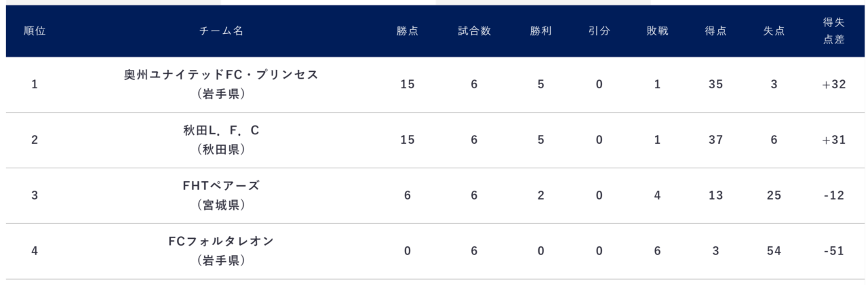
Task: Open team 奥州ユナイテッドFC・プリンセス
Action: point(221,75)
